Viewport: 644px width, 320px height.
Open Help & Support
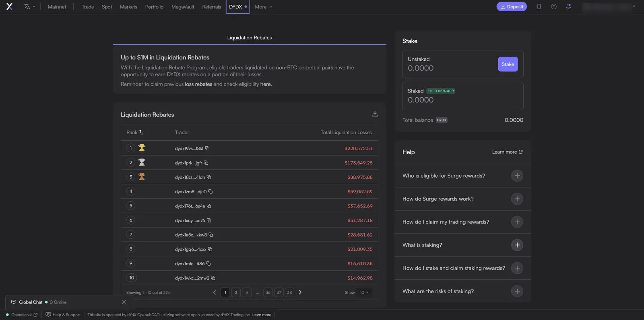click(x=63, y=315)
